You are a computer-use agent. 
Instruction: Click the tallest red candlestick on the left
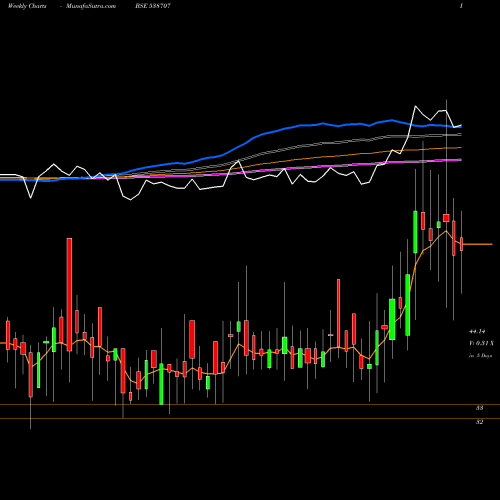click(69, 294)
